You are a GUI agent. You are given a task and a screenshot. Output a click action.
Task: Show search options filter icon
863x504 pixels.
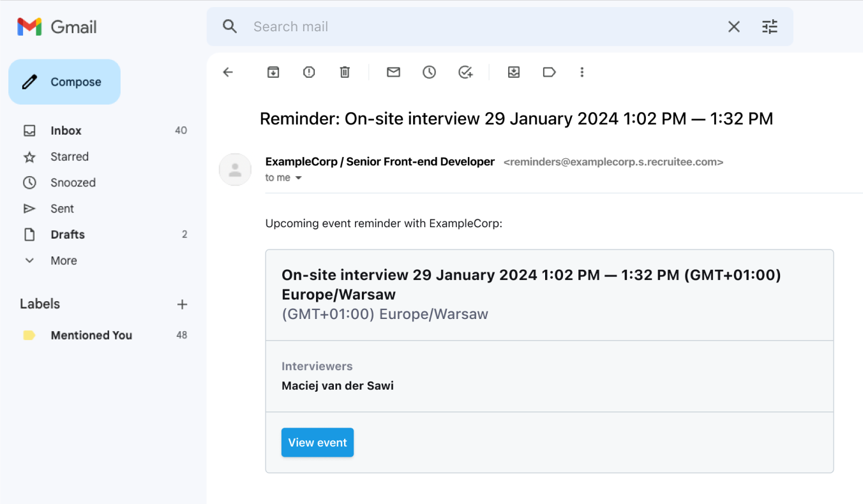[770, 27]
